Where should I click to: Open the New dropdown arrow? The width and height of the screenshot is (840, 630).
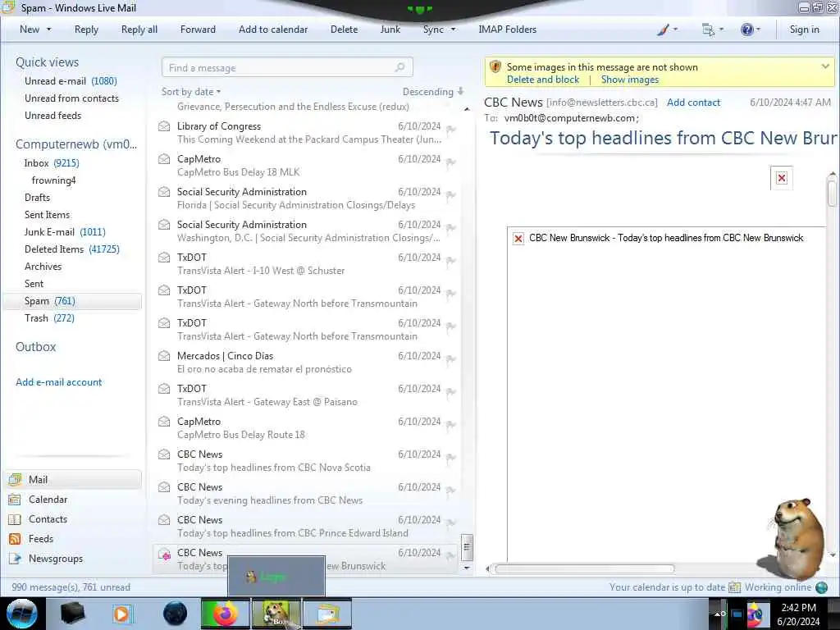click(x=48, y=30)
